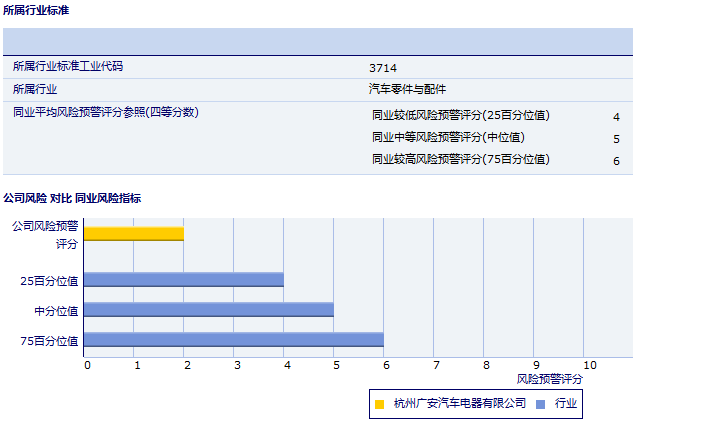Viewport: 718px width, 427px height.
Task: Click the blue 行业 legend swatch
Action: click(541, 404)
